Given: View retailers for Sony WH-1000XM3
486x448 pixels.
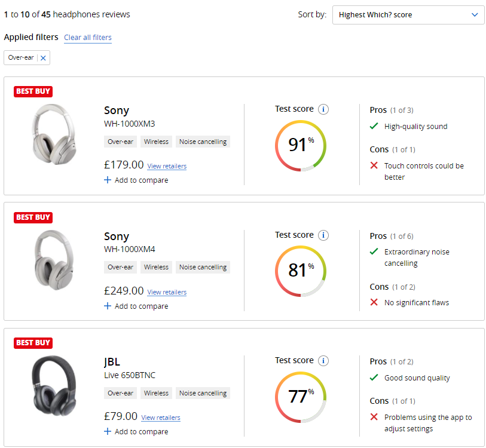Looking at the screenshot, I should point(167,166).
